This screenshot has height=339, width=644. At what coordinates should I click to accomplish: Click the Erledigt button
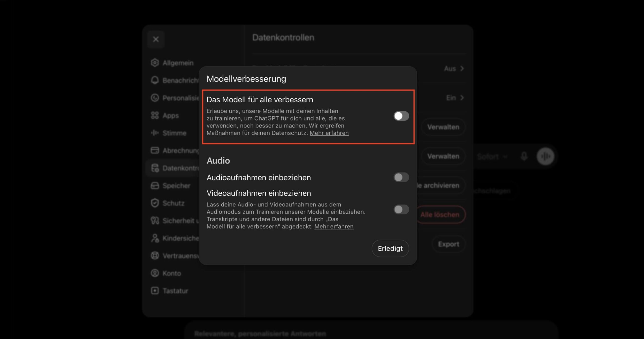click(390, 248)
